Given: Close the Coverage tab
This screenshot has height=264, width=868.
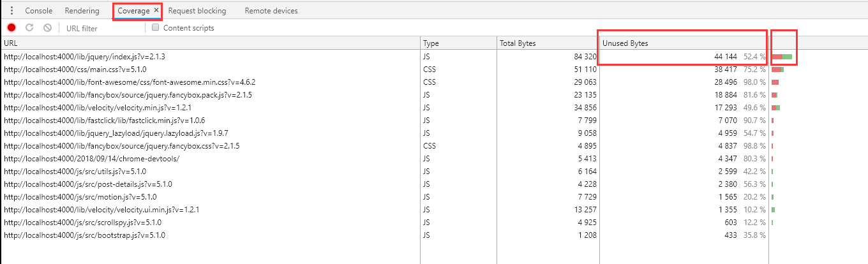Looking at the screenshot, I should [156, 11].
